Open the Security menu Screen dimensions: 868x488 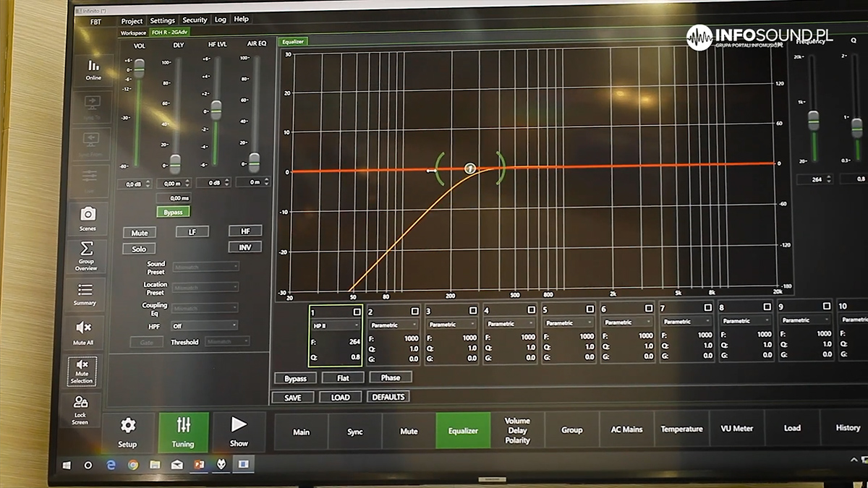(x=195, y=20)
